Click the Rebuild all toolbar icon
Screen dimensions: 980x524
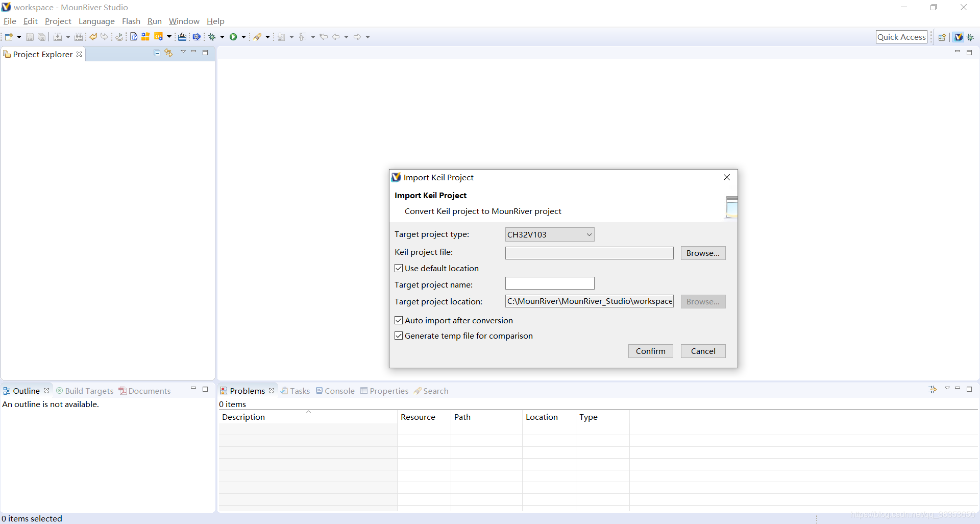coord(79,37)
